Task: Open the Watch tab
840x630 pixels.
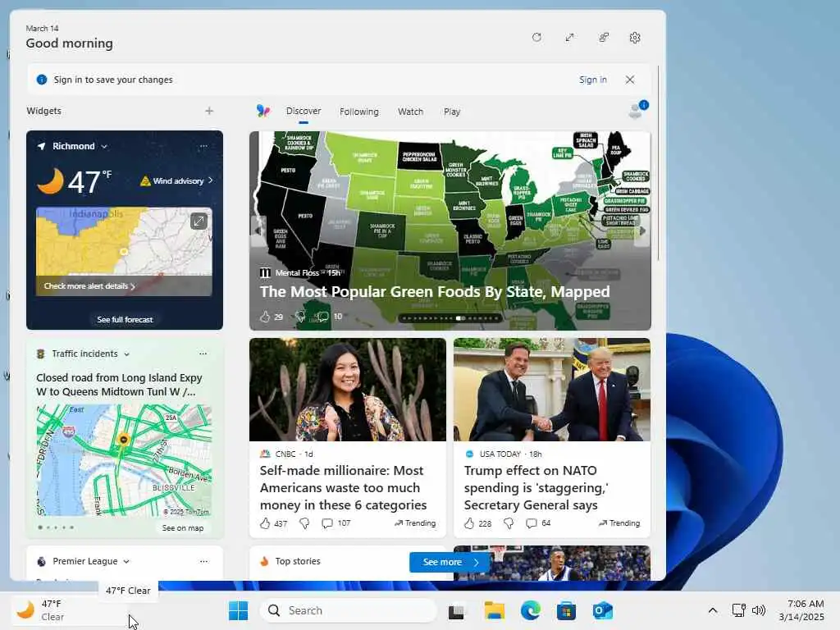Action: pyautogui.click(x=410, y=112)
